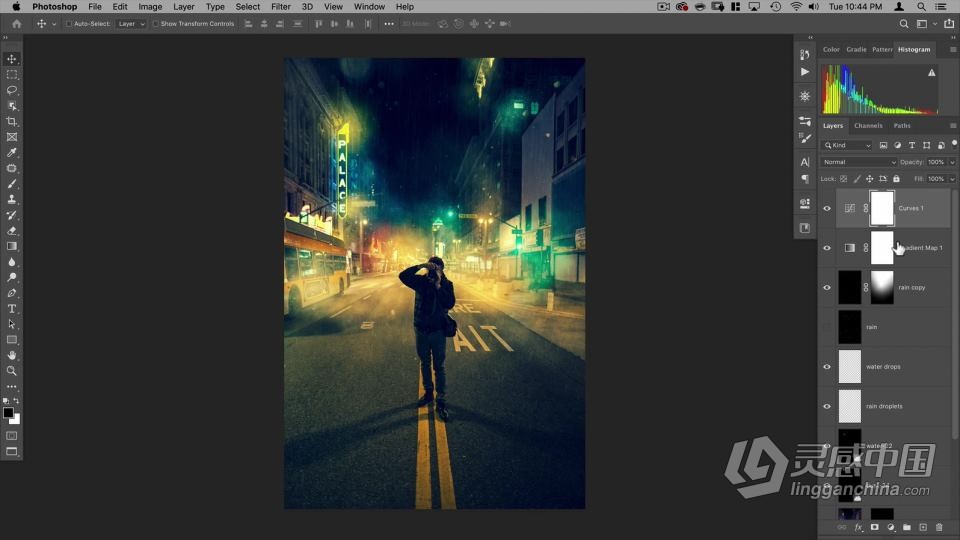This screenshot has width=960, height=540.
Task: Click the add layer style fx icon
Action: tap(858, 527)
